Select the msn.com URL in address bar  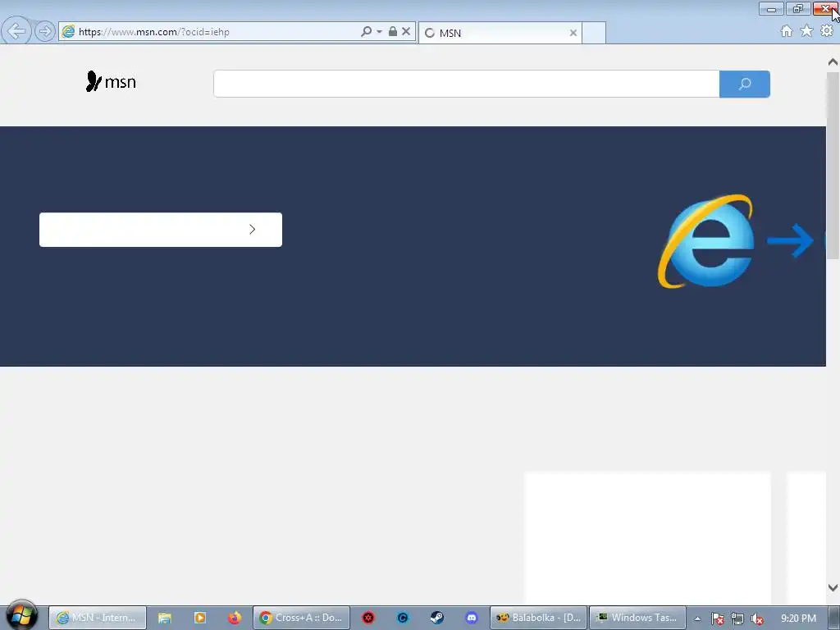click(x=153, y=32)
